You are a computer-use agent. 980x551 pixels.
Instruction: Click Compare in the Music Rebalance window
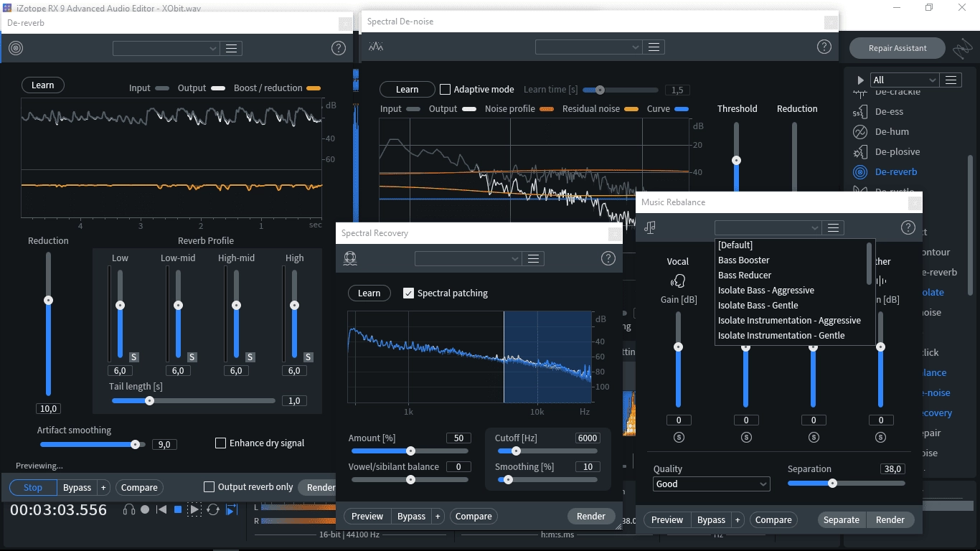[x=773, y=520]
